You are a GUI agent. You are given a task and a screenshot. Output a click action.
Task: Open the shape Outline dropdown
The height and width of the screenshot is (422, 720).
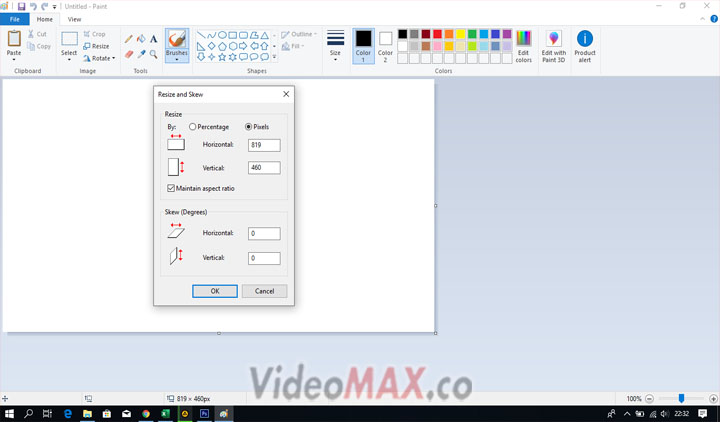[299, 34]
